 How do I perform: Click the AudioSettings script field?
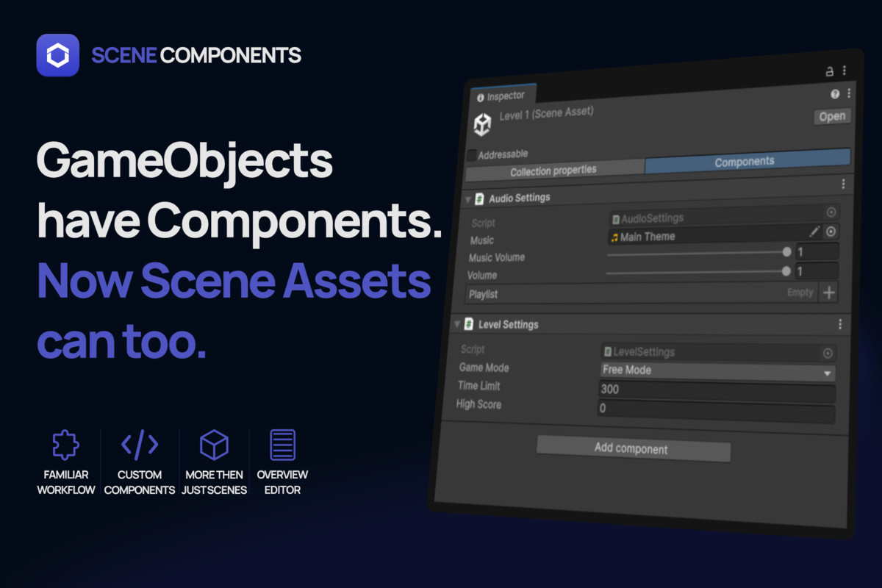(724, 215)
